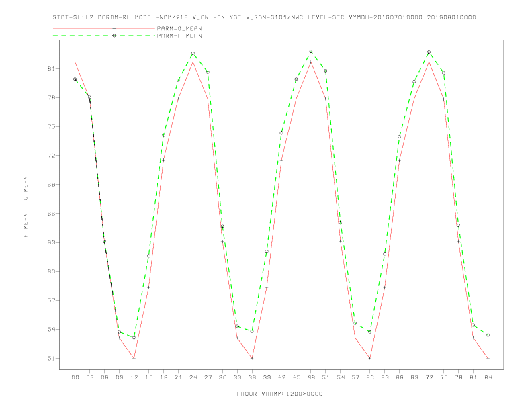Click the x-axis forecast hour label 21
Viewport: 532px width, 411px height.
point(178,377)
